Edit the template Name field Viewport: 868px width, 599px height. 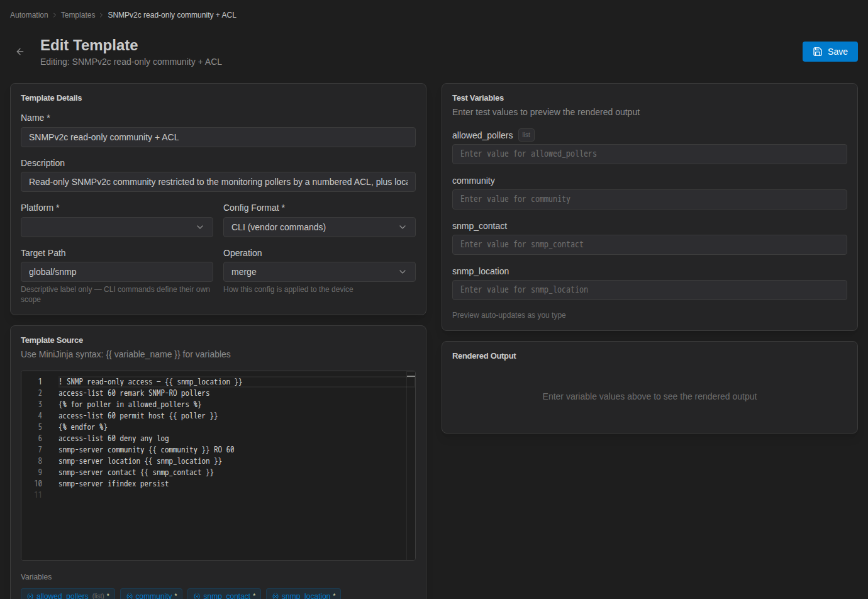(218, 137)
